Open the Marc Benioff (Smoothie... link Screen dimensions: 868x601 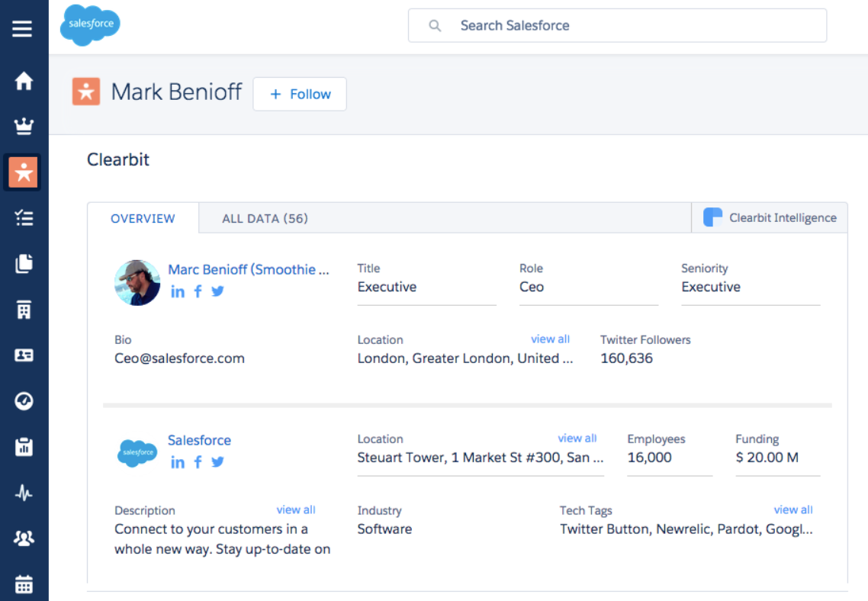[x=249, y=269]
